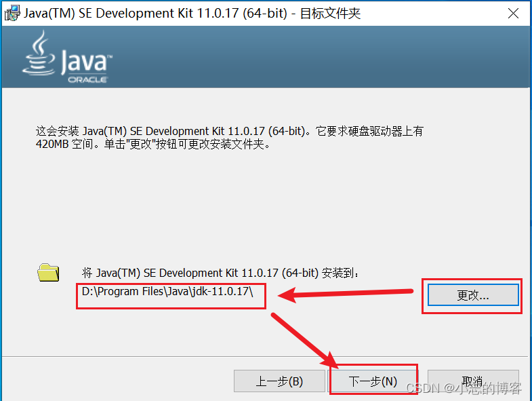Click the Java Oracle logo
Screen dimensions: 532x401
coord(67,57)
